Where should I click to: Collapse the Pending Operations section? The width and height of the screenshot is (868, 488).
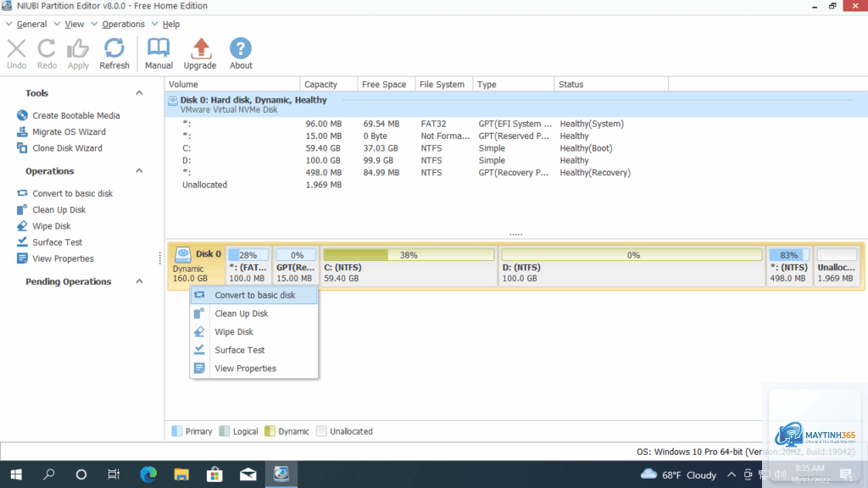coord(139,281)
